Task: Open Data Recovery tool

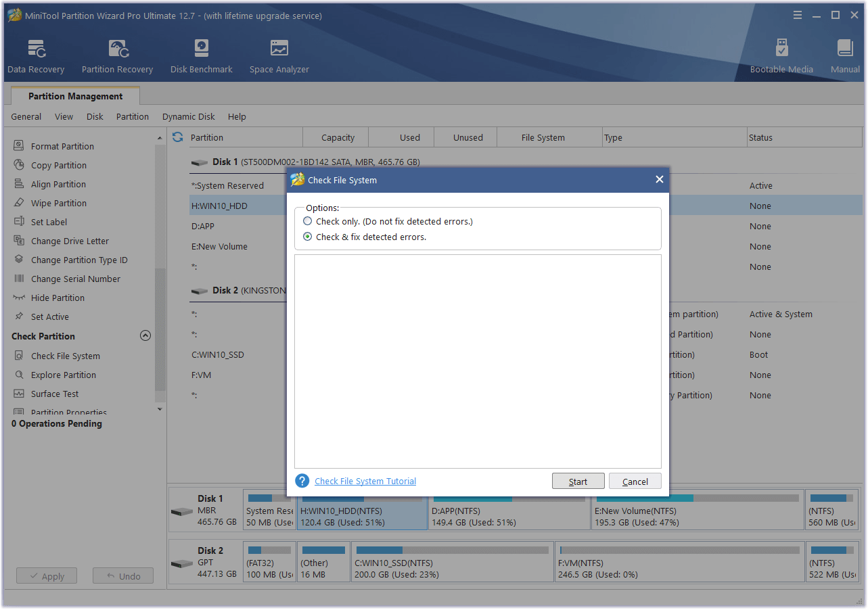Action: click(36, 57)
